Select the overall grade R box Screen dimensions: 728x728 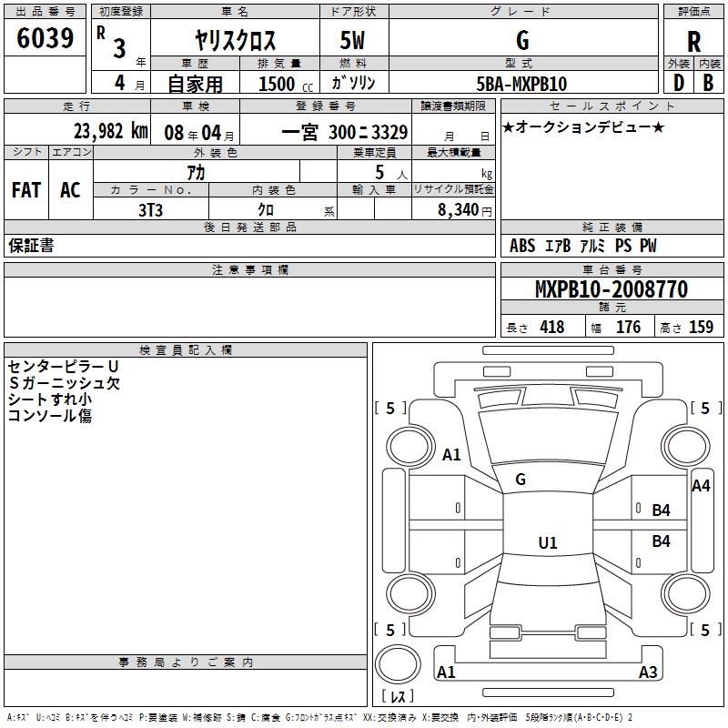pyautogui.click(x=693, y=38)
